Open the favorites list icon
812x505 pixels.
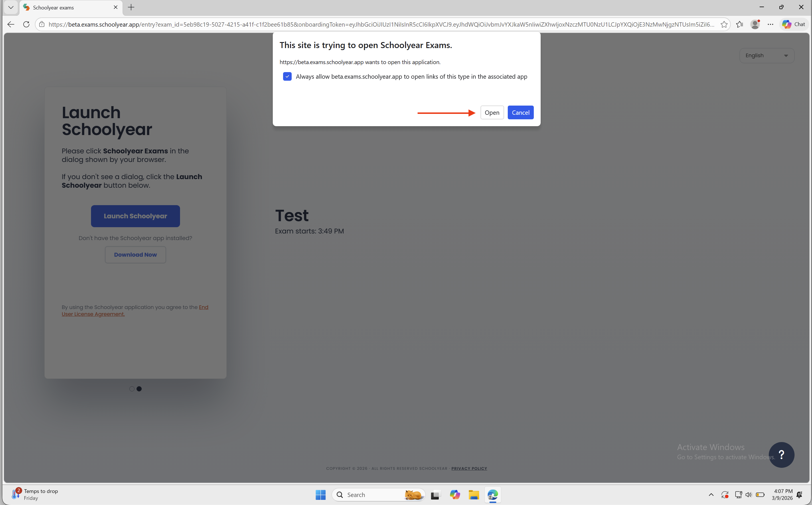tap(740, 24)
